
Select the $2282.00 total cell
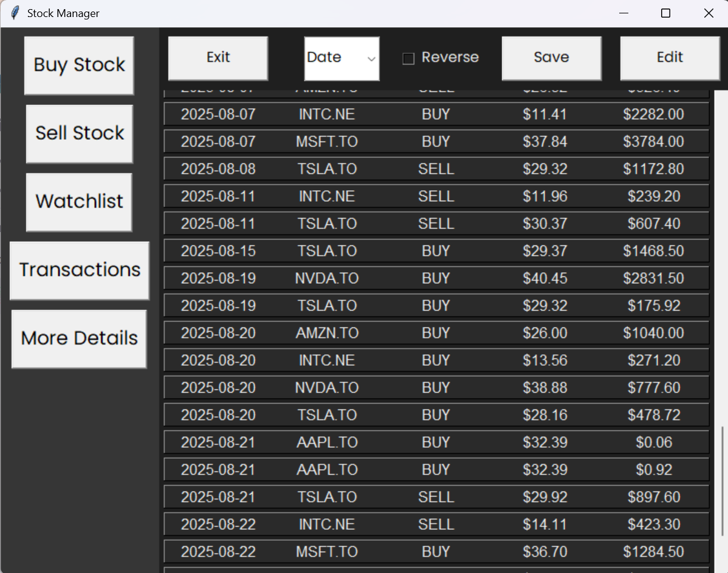(654, 114)
